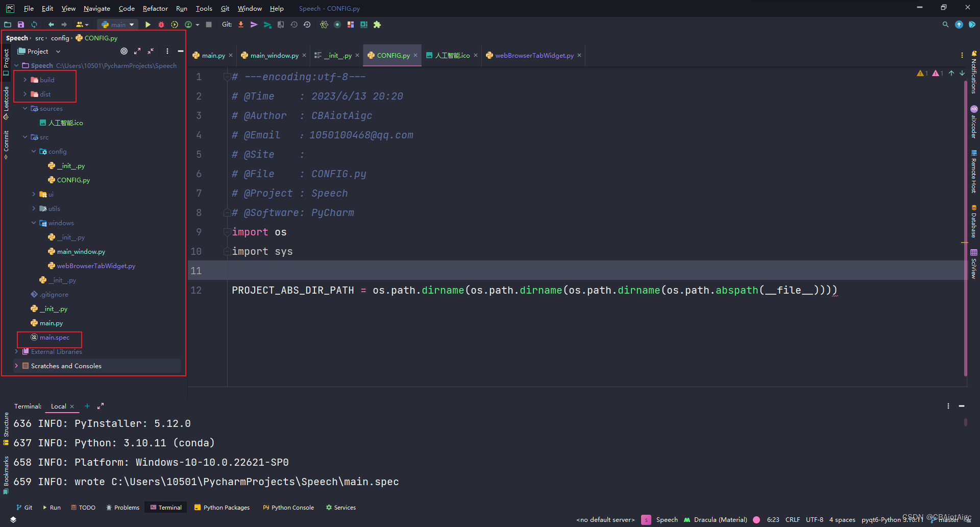
Task: Add a new terminal session with plus icon
Action: pos(87,406)
